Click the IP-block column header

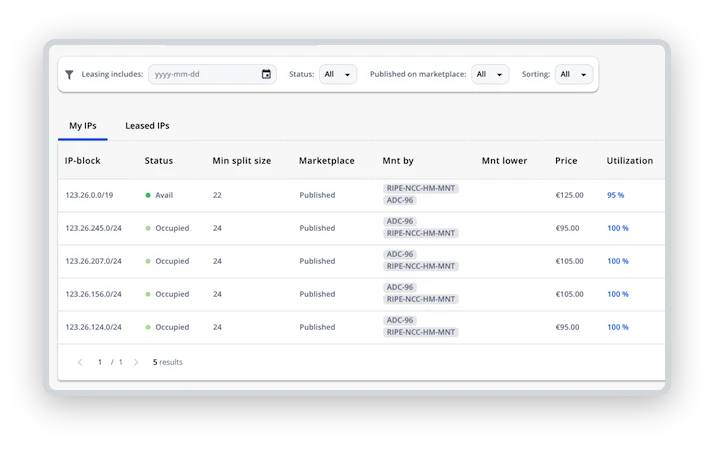click(82, 161)
